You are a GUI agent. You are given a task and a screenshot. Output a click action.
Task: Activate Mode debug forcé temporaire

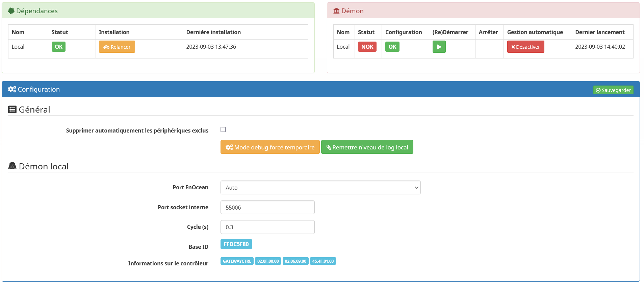click(x=270, y=147)
